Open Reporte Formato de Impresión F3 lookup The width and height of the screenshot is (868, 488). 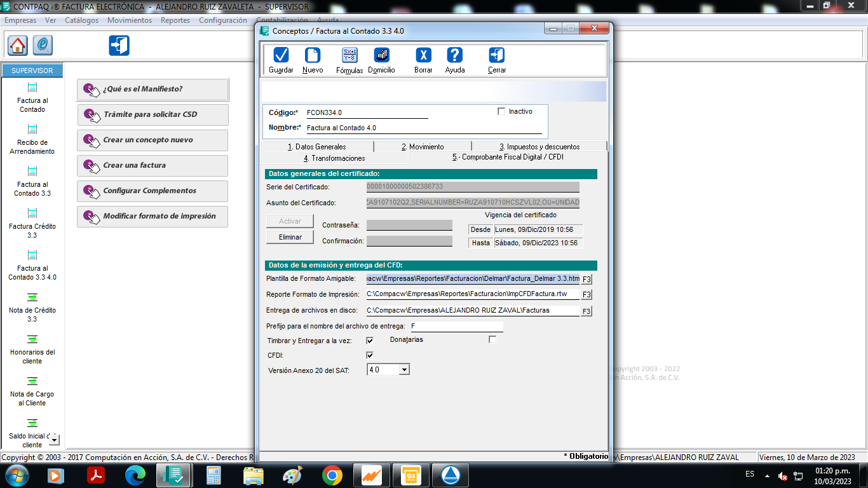point(587,295)
